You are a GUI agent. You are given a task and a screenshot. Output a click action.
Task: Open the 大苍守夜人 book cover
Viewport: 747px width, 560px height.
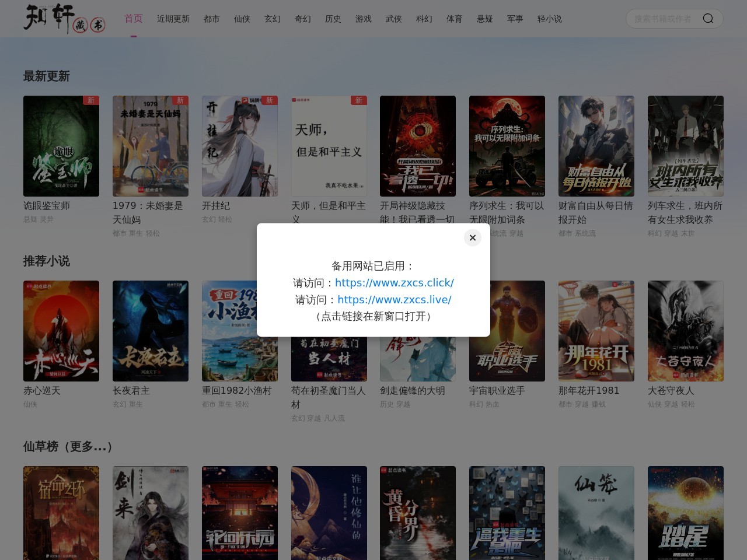point(686,331)
